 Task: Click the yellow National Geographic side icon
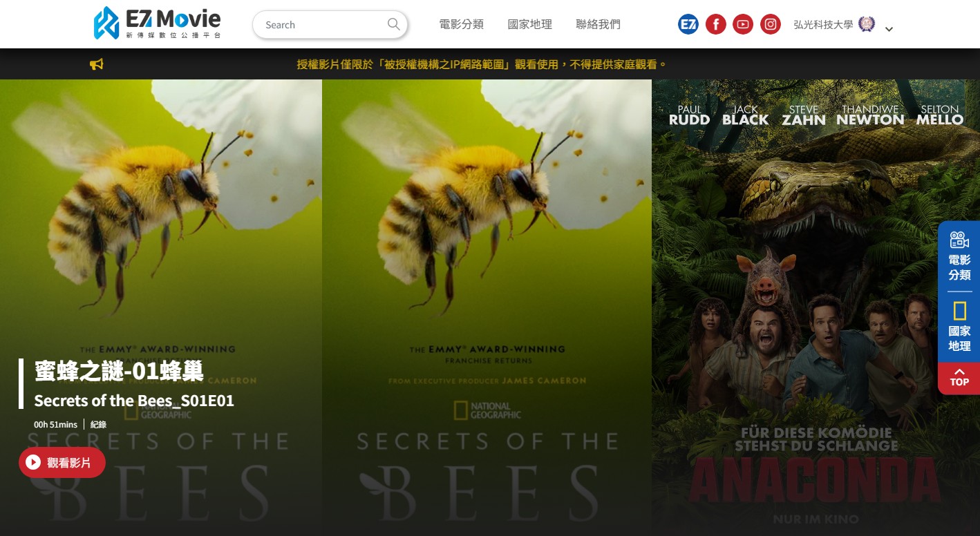coord(959,312)
